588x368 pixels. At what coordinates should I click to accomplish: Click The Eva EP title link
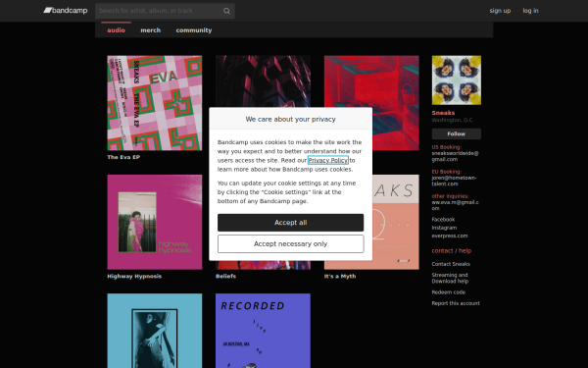tap(123, 157)
